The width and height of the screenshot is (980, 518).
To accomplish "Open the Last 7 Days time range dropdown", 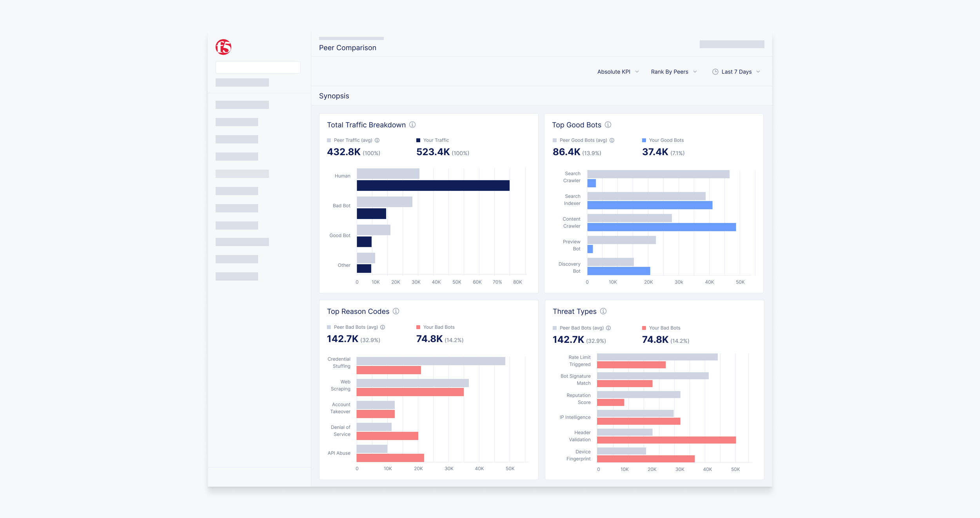I will tap(736, 72).
